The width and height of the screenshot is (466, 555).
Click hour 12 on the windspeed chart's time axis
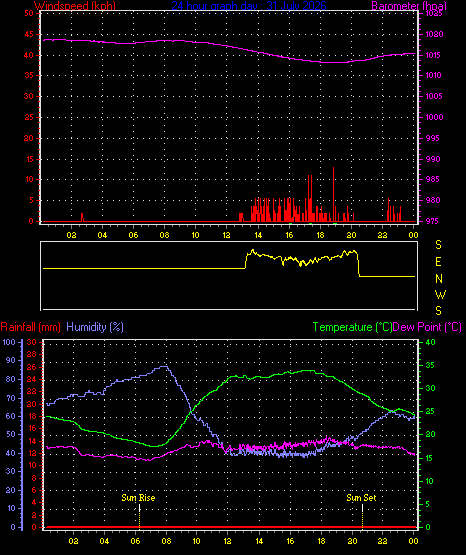pyautogui.click(x=227, y=235)
